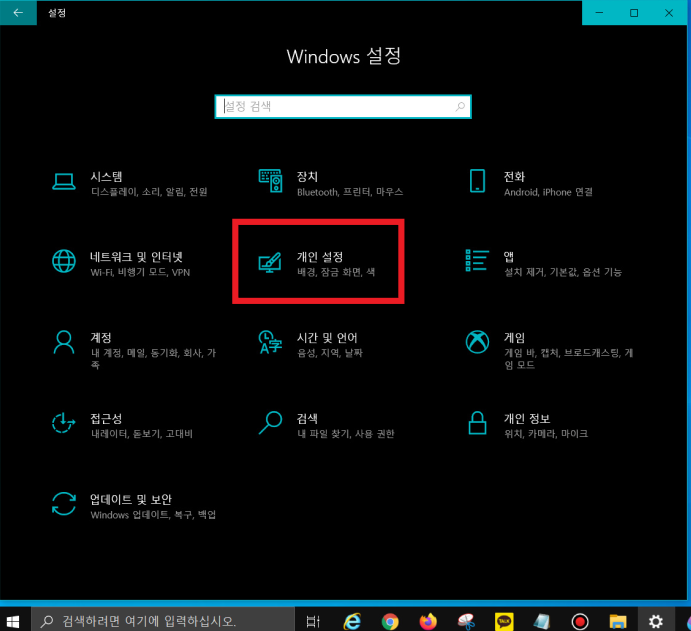Close the 설정 window
691x631 pixels.
click(669, 13)
